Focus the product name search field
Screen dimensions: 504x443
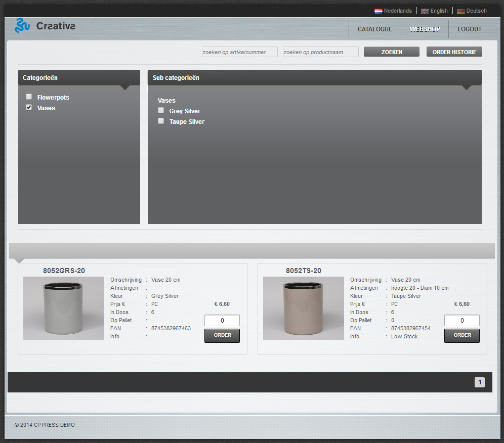point(320,52)
